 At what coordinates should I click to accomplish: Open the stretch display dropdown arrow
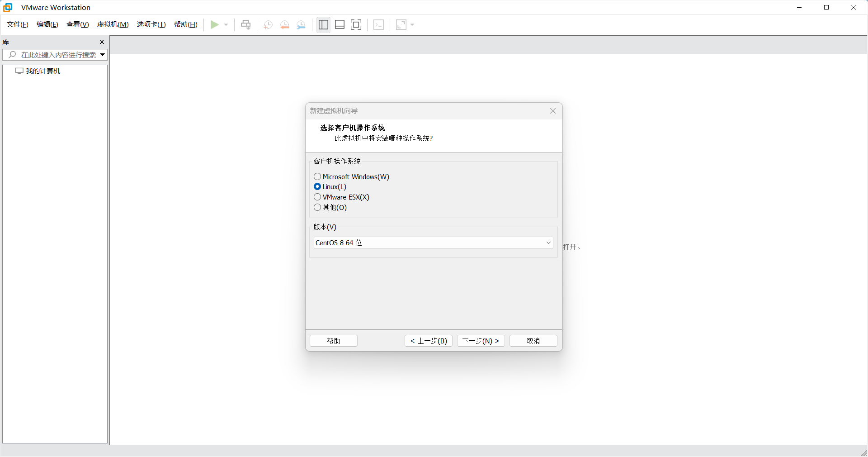point(412,24)
